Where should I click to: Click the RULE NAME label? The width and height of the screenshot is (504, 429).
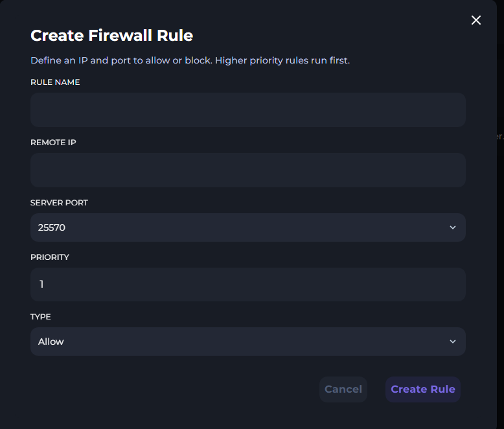pyautogui.click(x=55, y=82)
